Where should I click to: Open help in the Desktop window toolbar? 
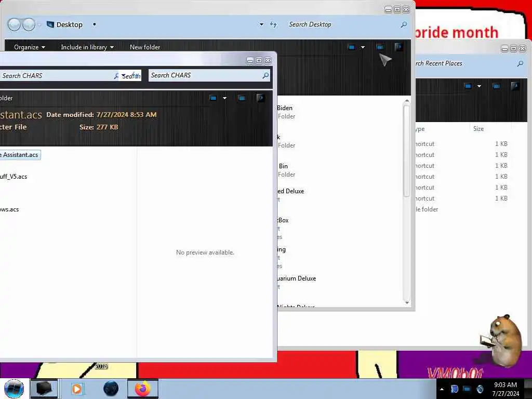pyautogui.click(x=398, y=47)
